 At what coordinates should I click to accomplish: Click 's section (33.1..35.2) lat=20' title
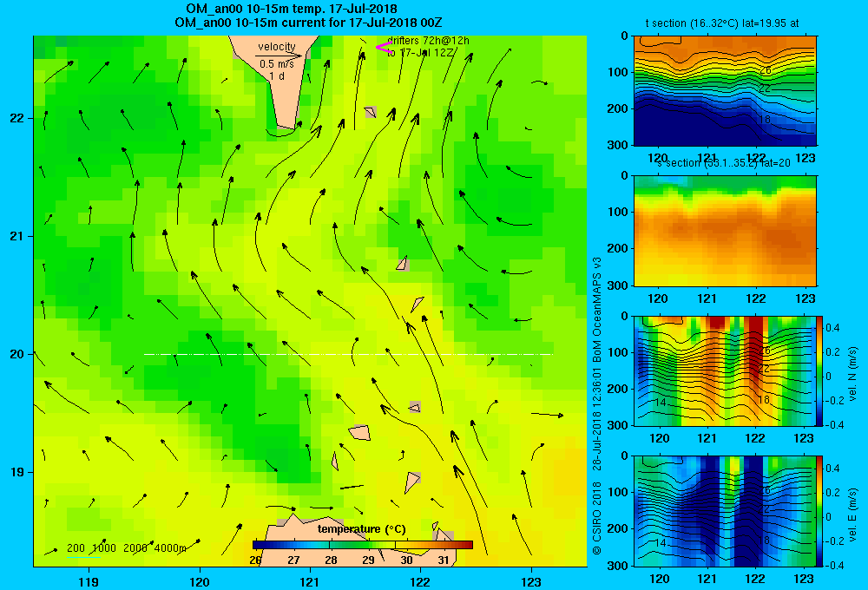724,163
